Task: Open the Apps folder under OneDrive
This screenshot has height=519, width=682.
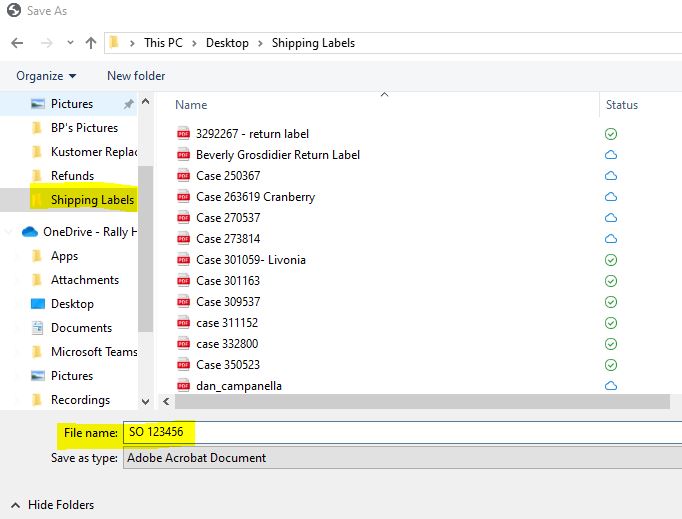Action: [x=64, y=256]
